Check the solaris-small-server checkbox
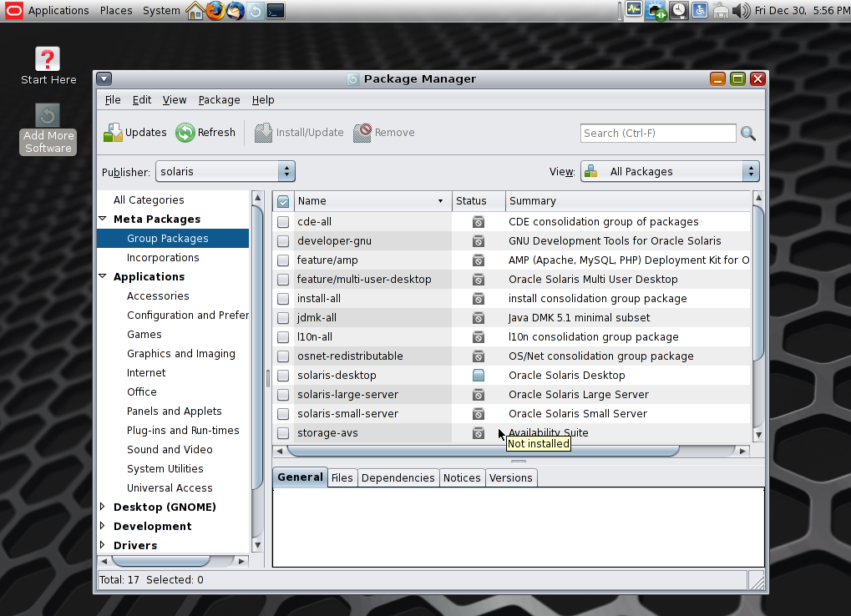851x616 pixels. point(283,414)
